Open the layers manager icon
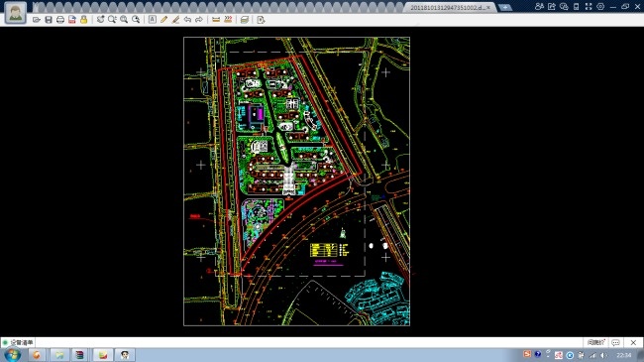Viewport: 644px width, 362px height. [x=245, y=20]
